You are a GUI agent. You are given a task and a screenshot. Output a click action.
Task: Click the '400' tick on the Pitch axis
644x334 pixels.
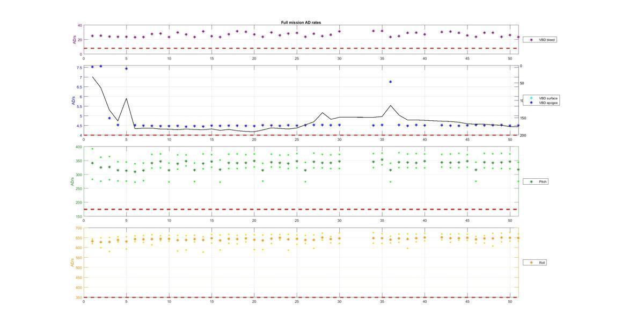(x=79, y=147)
